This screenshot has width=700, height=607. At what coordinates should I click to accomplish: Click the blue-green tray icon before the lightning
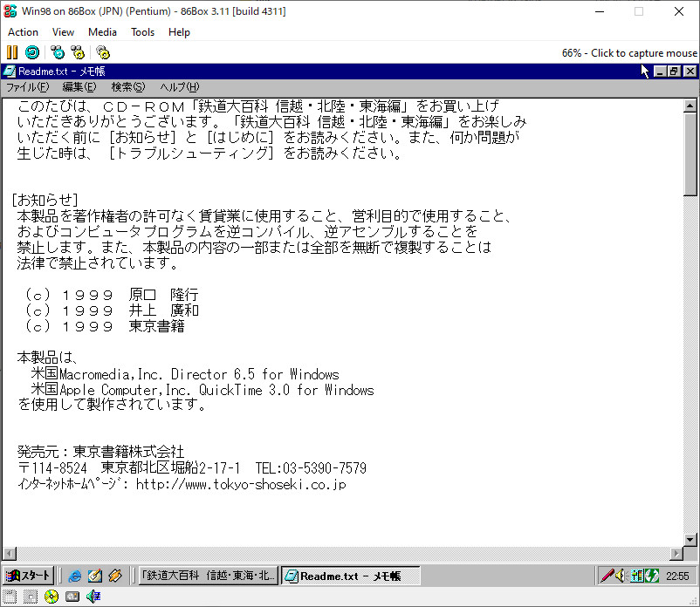pyautogui.click(x=637, y=576)
